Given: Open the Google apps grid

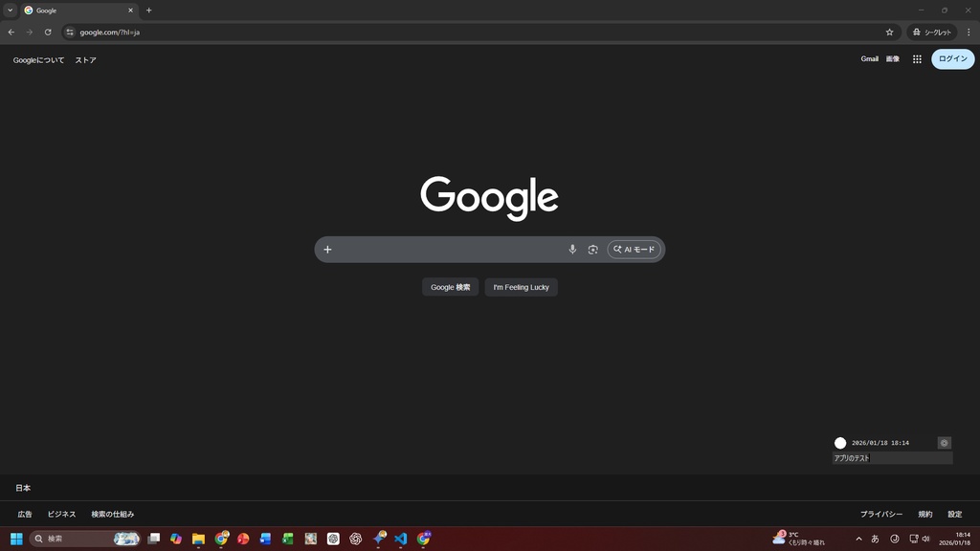Looking at the screenshot, I should coord(917,59).
